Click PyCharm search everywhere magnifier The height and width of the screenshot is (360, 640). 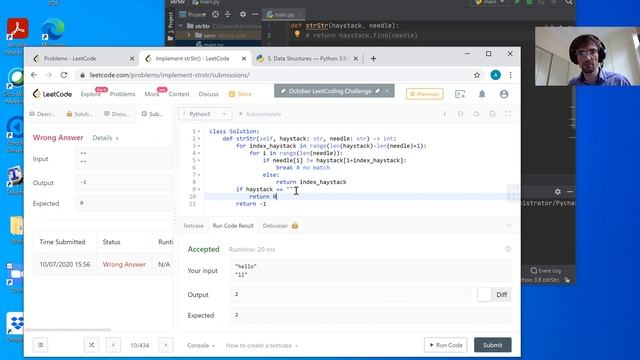[x=569, y=2]
